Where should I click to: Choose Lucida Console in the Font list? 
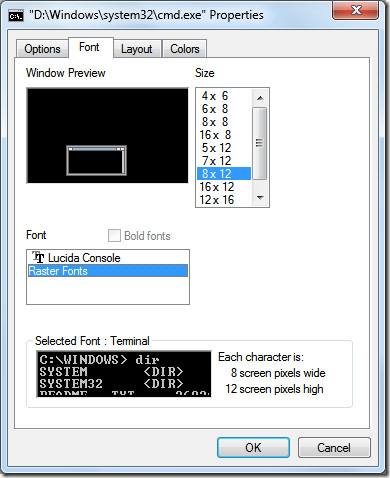[108, 258]
